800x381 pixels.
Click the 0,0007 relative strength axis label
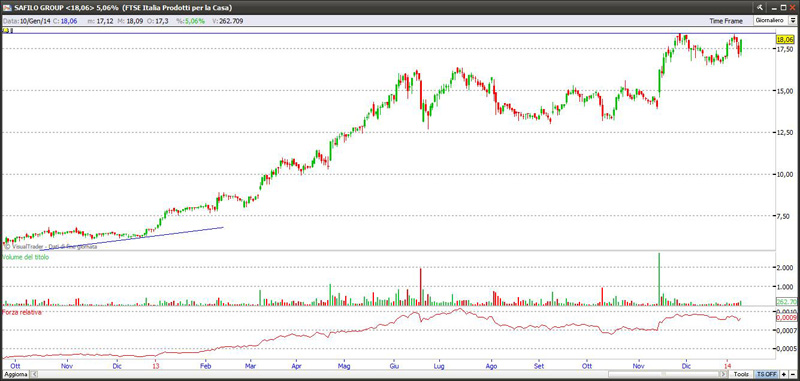point(786,331)
